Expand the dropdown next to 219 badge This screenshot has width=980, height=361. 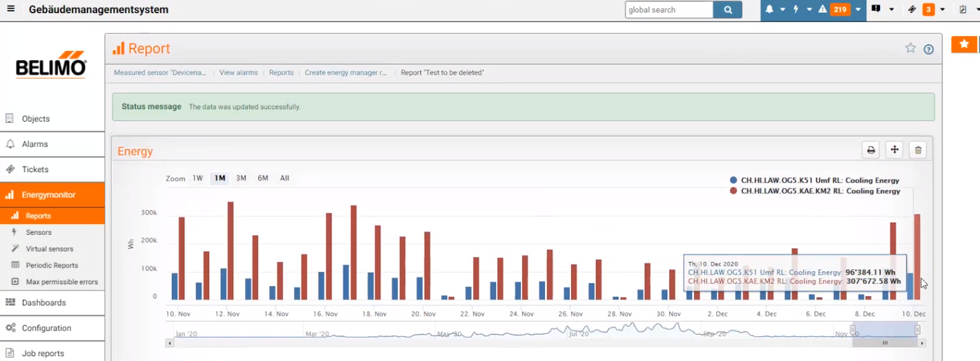(x=858, y=10)
